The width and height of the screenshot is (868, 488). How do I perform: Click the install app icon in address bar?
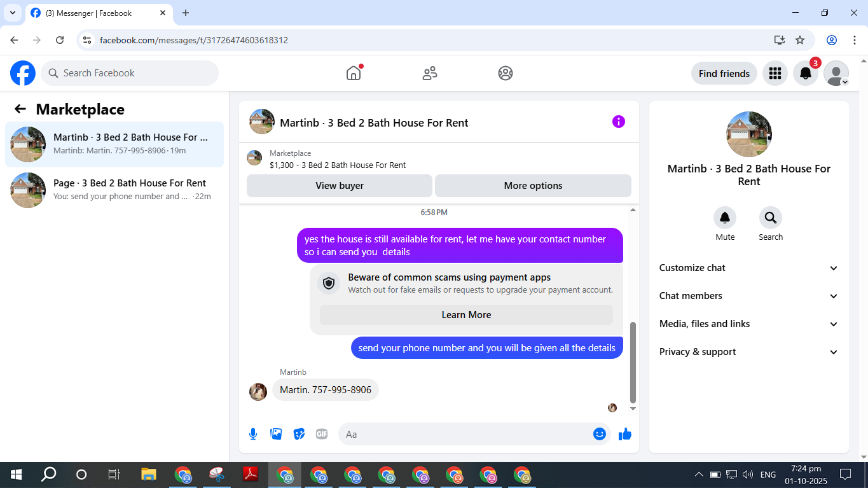pyautogui.click(x=780, y=40)
